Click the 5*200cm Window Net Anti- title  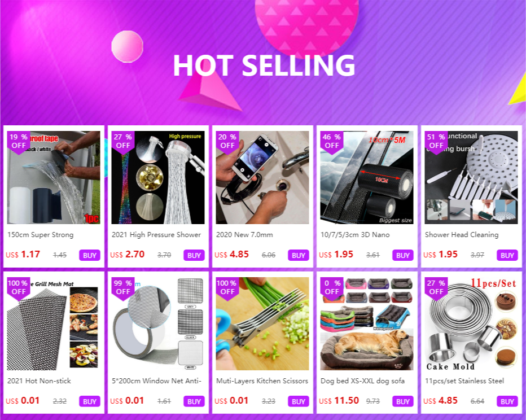[x=156, y=381]
